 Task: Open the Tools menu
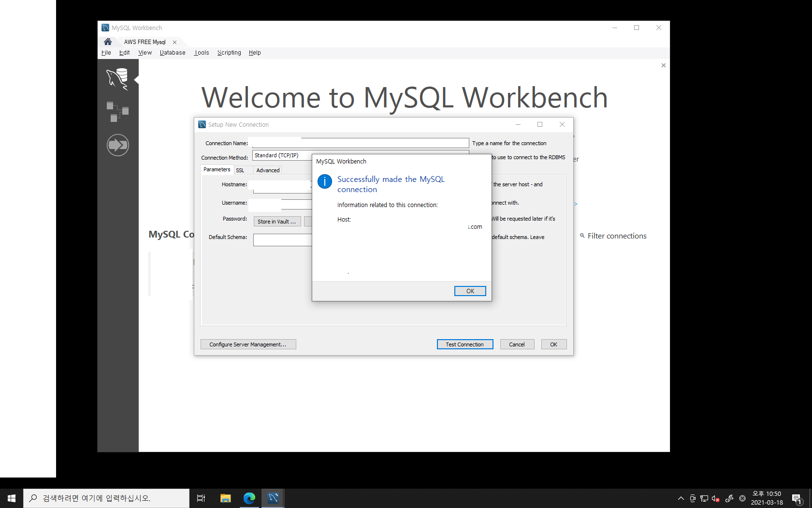202,53
